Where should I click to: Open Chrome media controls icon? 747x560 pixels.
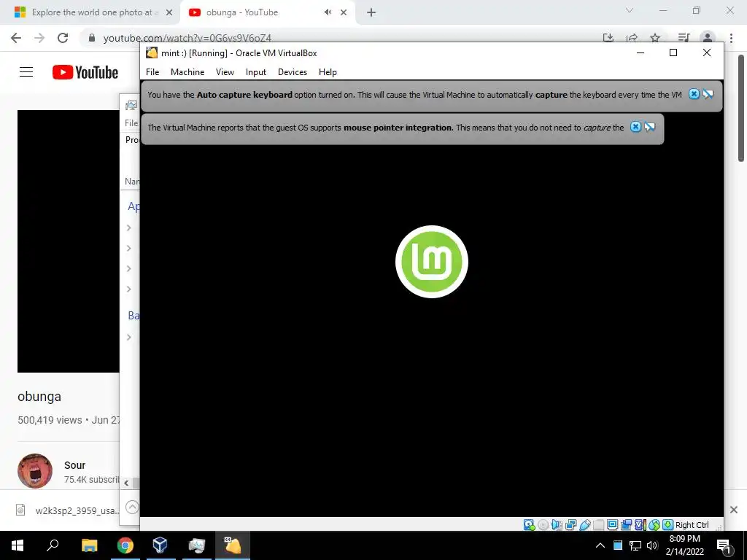pos(684,38)
